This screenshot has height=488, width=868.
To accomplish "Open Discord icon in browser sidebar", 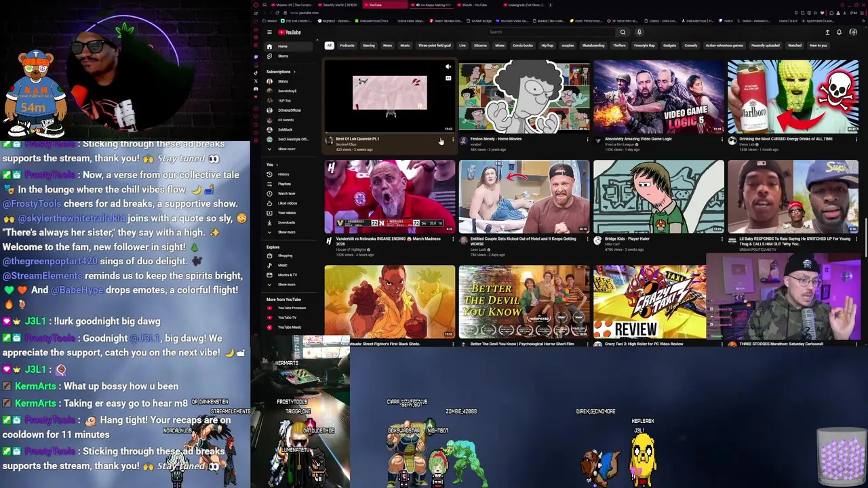I will (256, 89).
